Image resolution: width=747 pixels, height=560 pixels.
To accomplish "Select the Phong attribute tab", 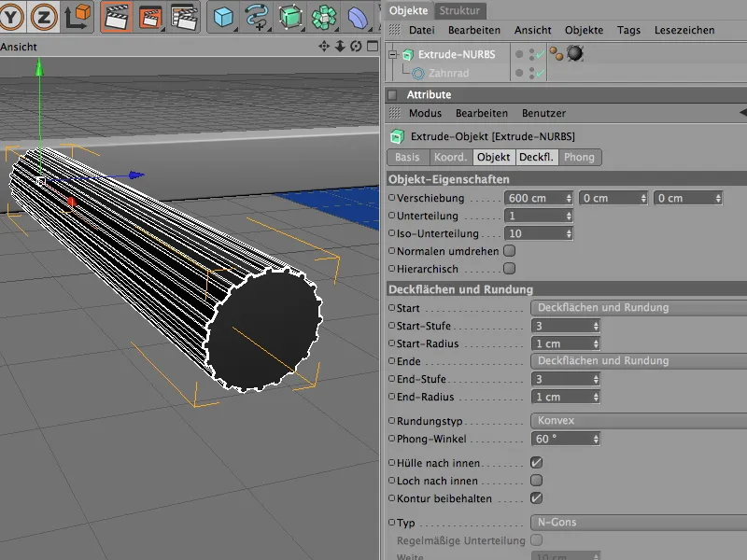I will click(579, 158).
